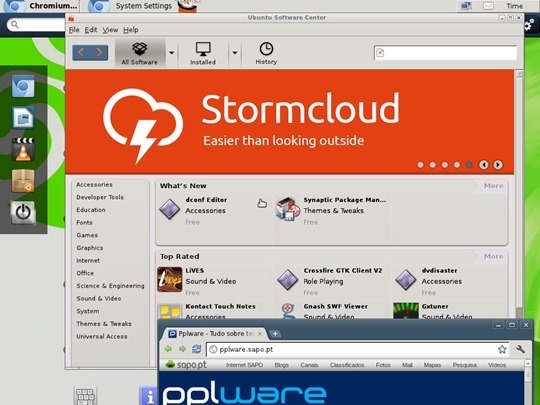Open the Accessories category
This screenshot has width=540, height=405.
[94, 185]
